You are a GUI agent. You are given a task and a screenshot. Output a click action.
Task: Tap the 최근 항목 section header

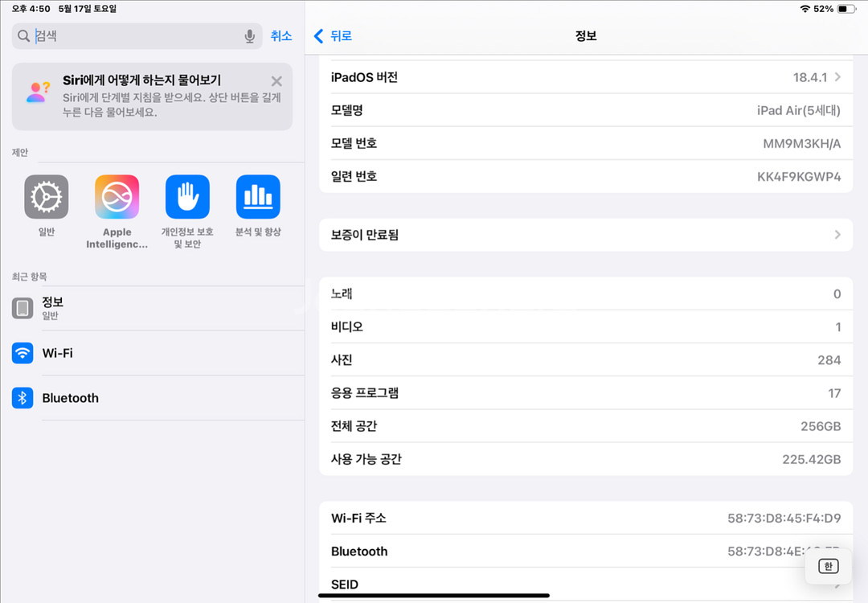click(x=30, y=277)
